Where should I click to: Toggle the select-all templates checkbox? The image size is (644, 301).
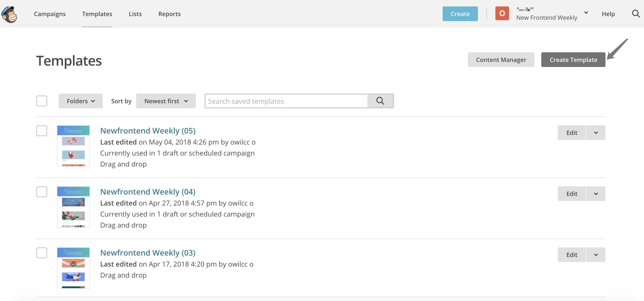(x=42, y=101)
